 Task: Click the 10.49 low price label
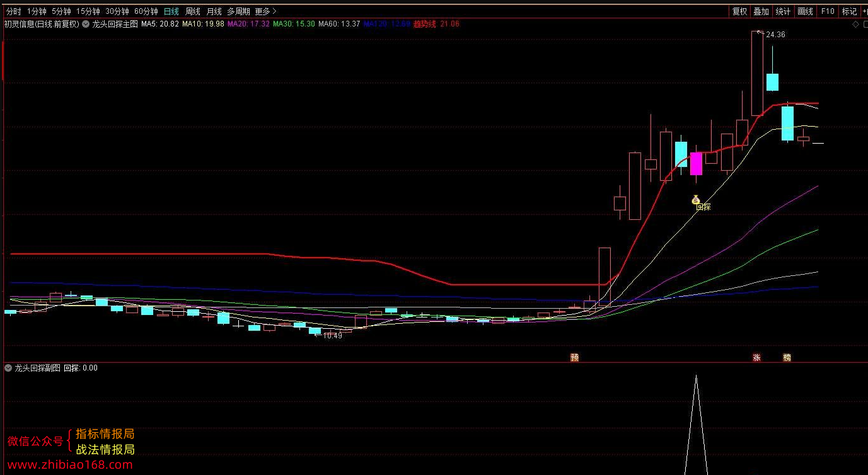pos(332,336)
